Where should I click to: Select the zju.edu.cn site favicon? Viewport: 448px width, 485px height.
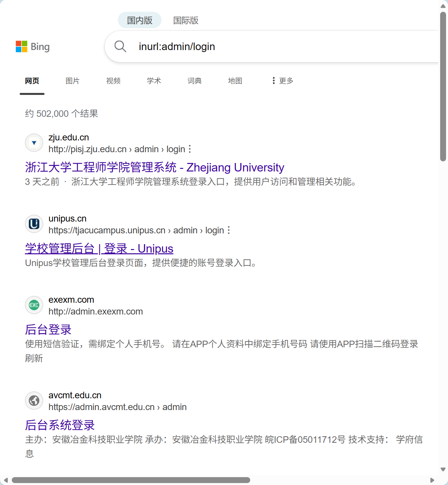click(x=34, y=143)
